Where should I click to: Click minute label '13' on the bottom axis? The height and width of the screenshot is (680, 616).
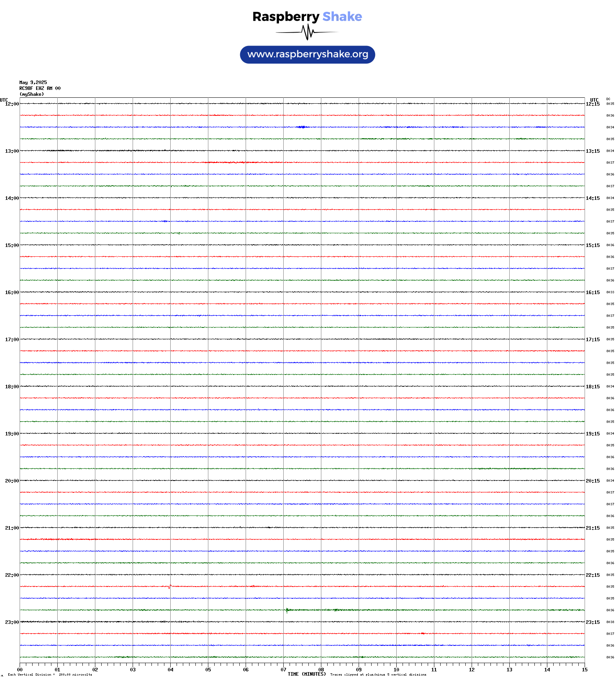click(x=509, y=670)
